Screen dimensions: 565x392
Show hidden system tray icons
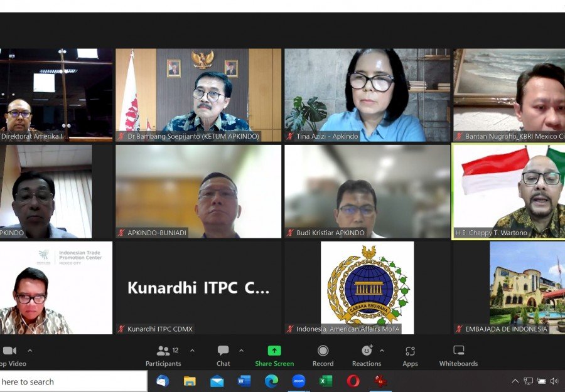click(x=515, y=381)
